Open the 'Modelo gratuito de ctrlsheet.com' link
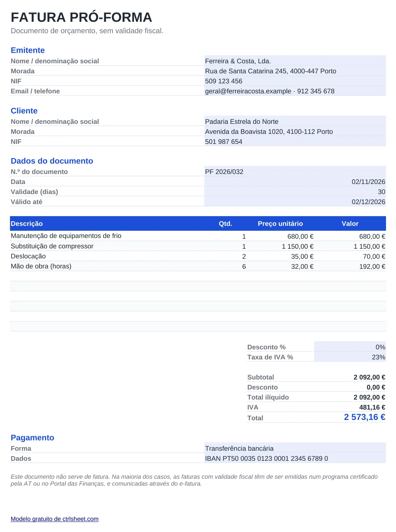The height and width of the screenshot is (532, 396). click(x=55, y=519)
